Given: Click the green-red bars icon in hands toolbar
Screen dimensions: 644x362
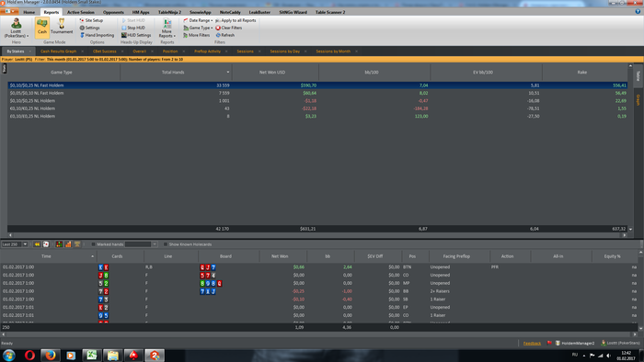Looking at the screenshot, I should click(x=59, y=244).
